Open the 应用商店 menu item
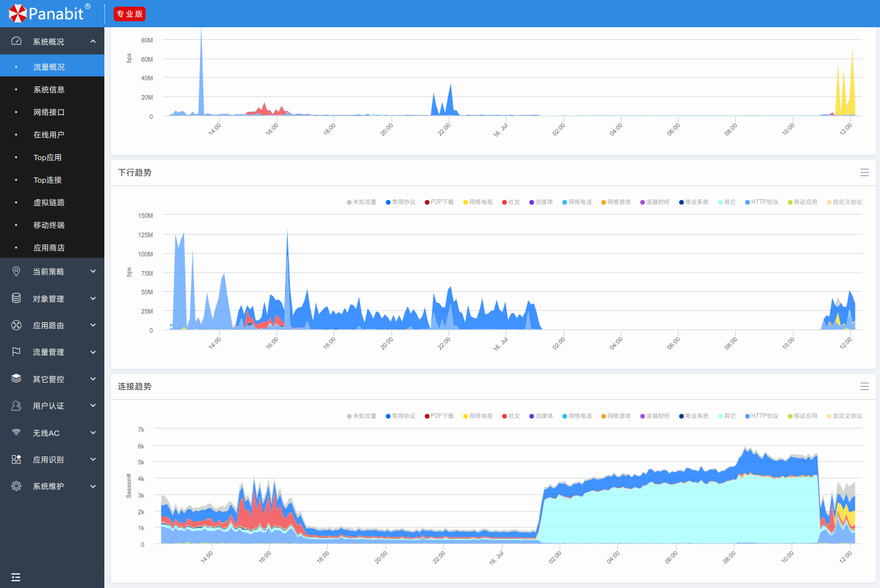Viewport: 880px width, 588px height. point(52,248)
